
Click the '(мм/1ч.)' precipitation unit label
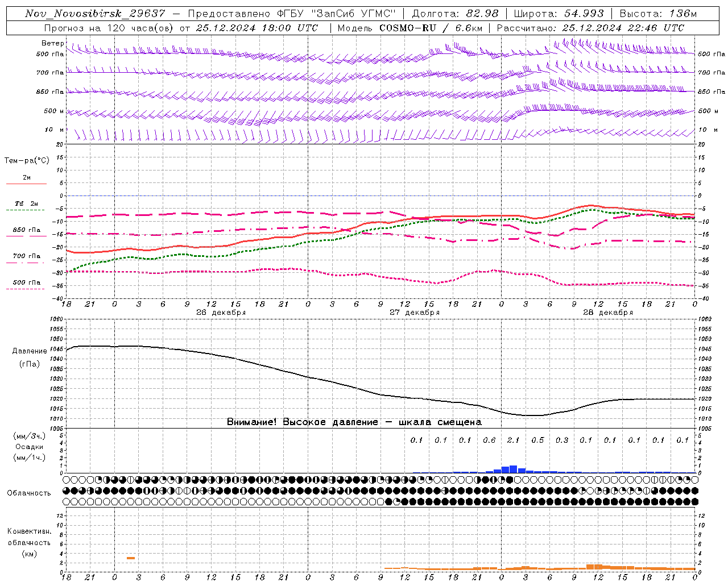[30, 458]
